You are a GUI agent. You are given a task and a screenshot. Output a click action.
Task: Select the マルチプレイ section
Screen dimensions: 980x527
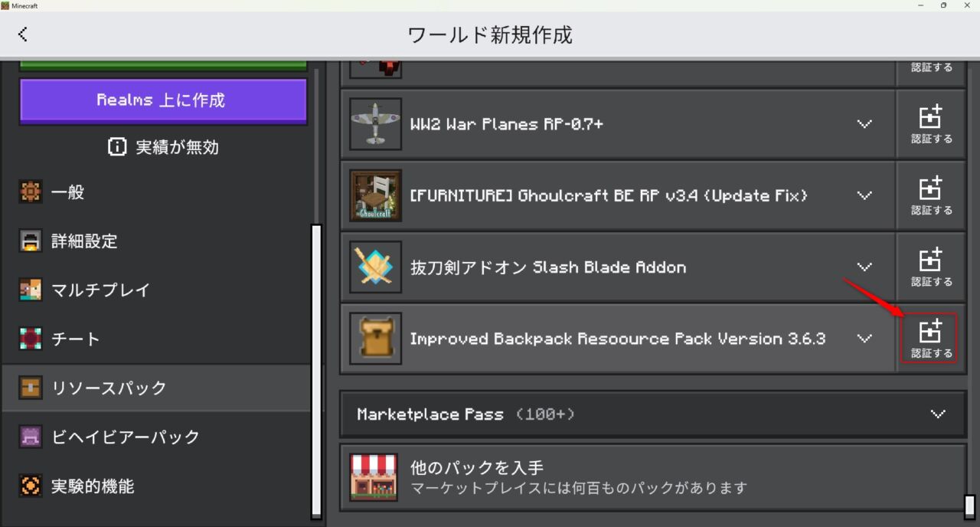click(155, 290)
